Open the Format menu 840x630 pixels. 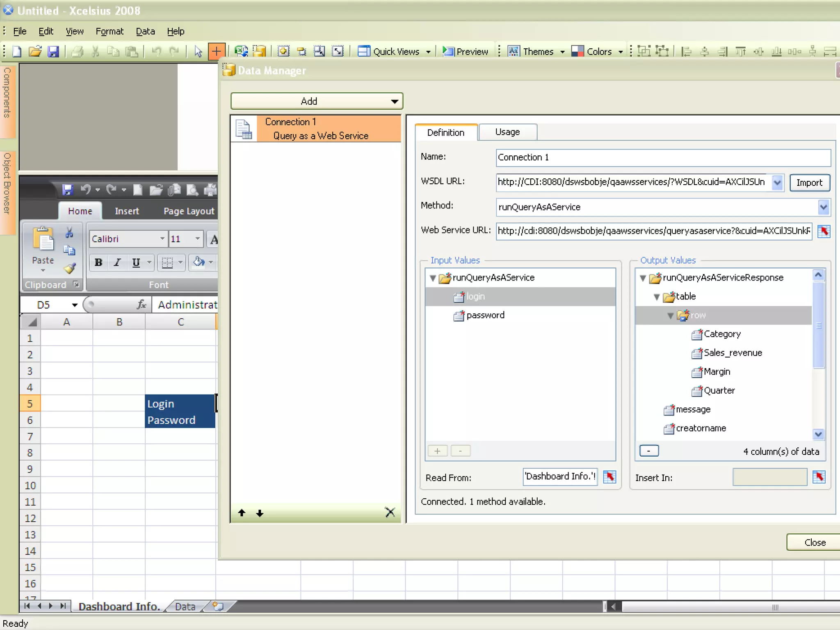110,31
